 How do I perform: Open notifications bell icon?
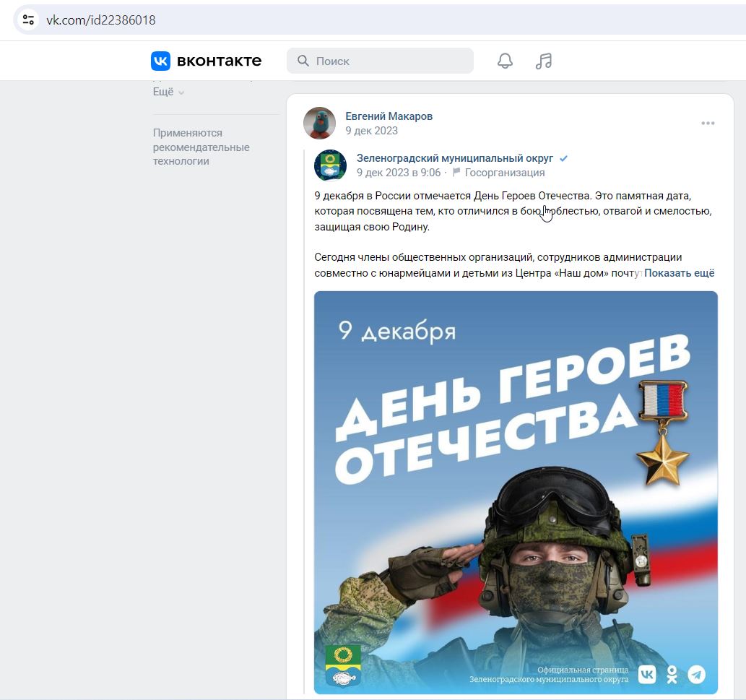(x=505, y=61)
